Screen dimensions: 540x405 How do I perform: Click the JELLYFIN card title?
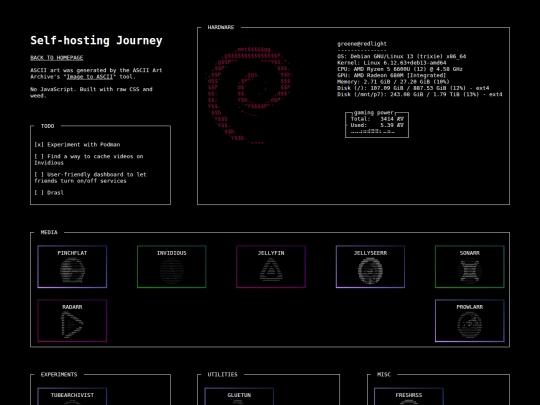click(271, 253)
